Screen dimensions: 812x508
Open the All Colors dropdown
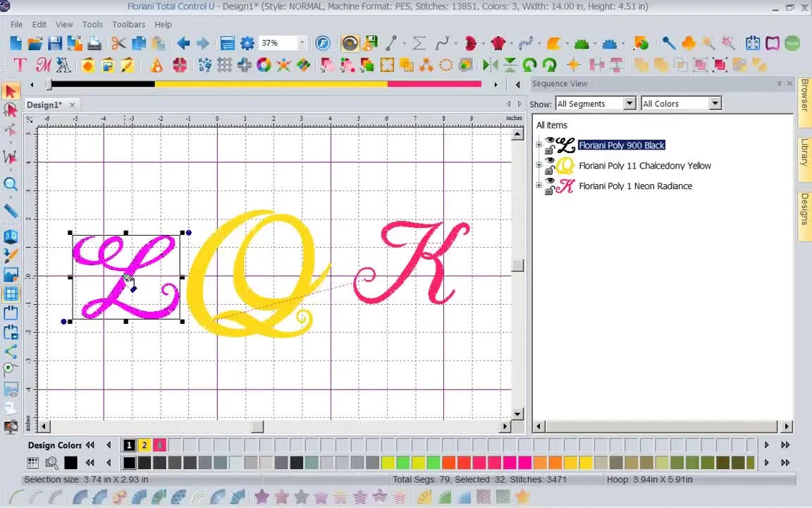(715, 103)
